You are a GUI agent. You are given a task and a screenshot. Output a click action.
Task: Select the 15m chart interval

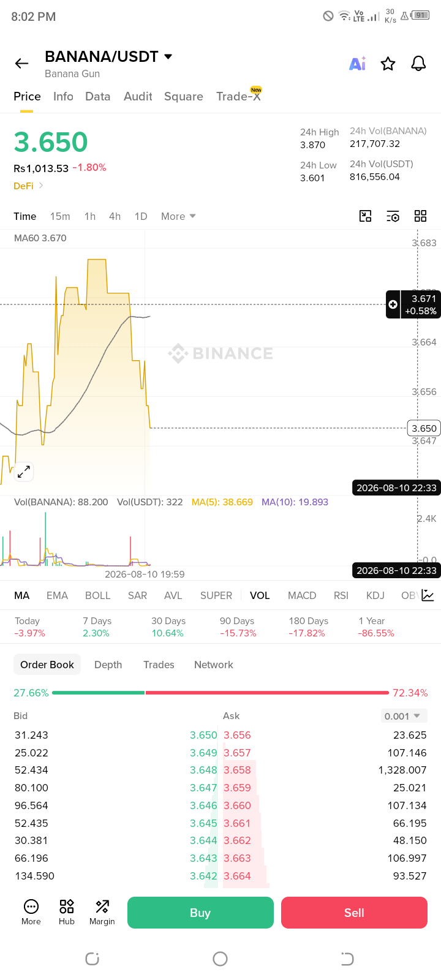tap(60, 216)
